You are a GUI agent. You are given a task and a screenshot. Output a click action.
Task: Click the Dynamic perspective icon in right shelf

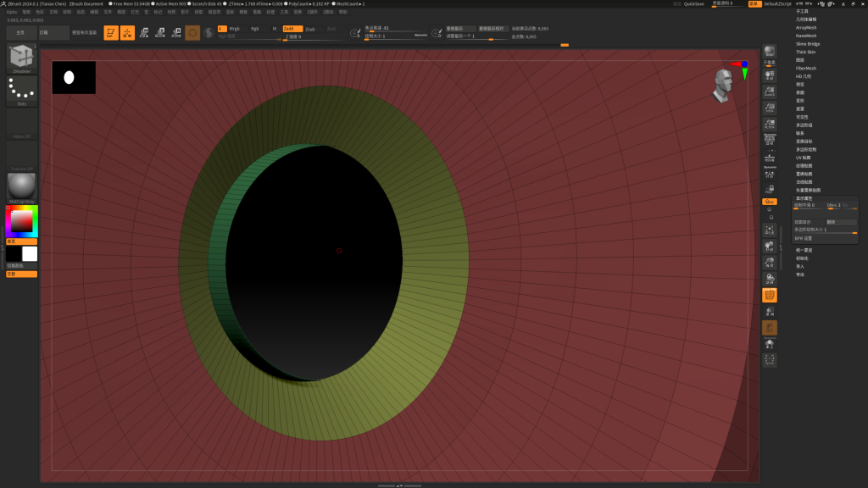pos(770,140)
